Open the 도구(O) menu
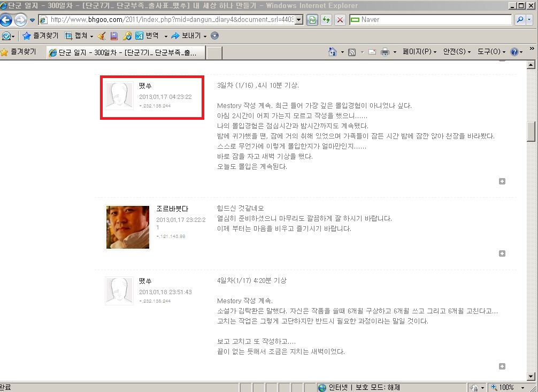 pyautogui.click(x=491, y=52)
